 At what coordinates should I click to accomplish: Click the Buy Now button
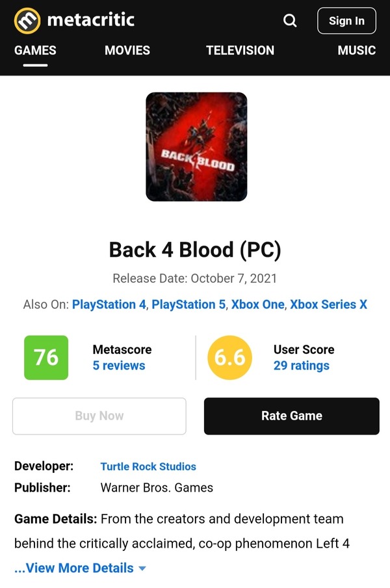click(99, 416)
